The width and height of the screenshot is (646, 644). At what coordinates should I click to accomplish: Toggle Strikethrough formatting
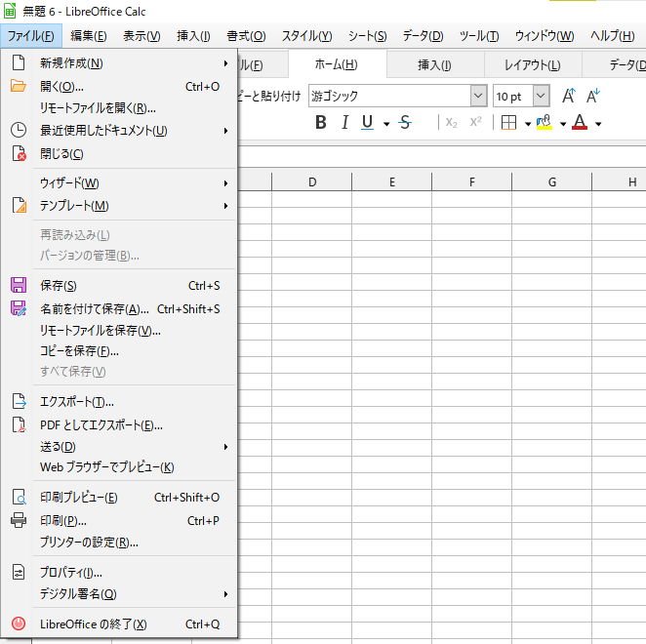pyautogui.click(x=405, y=122)
